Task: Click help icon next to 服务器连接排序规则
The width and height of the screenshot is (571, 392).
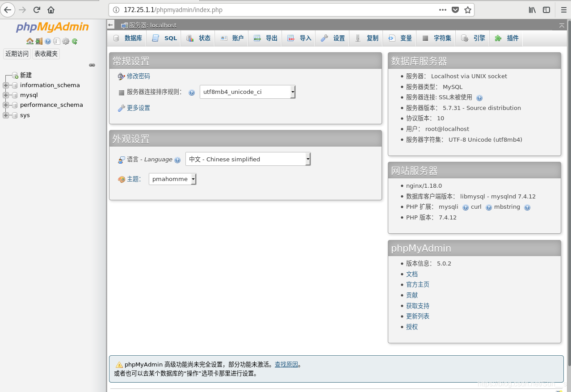Action: [192, 93]
